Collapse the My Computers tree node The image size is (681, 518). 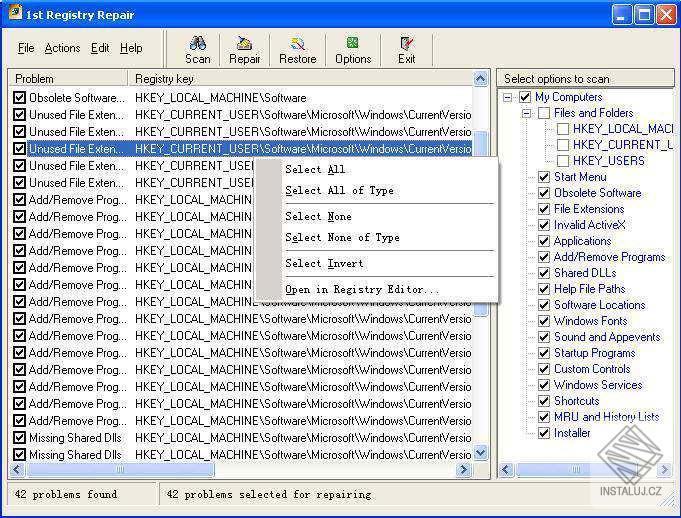click(508, 97)
